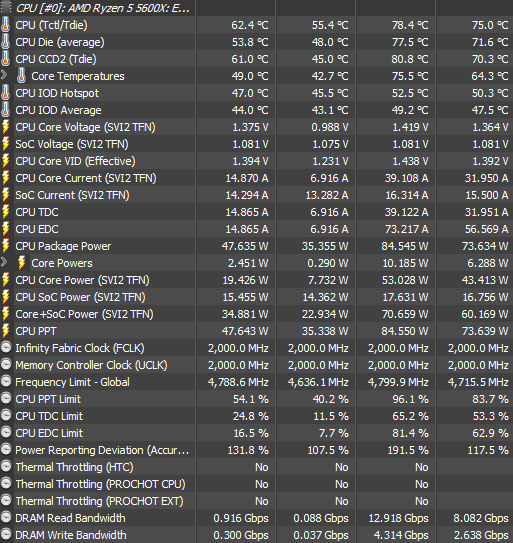Screen dimensions: 513x543
Task: Click the SoC Voltage lightning bolt icon
Action: (5, 144)
